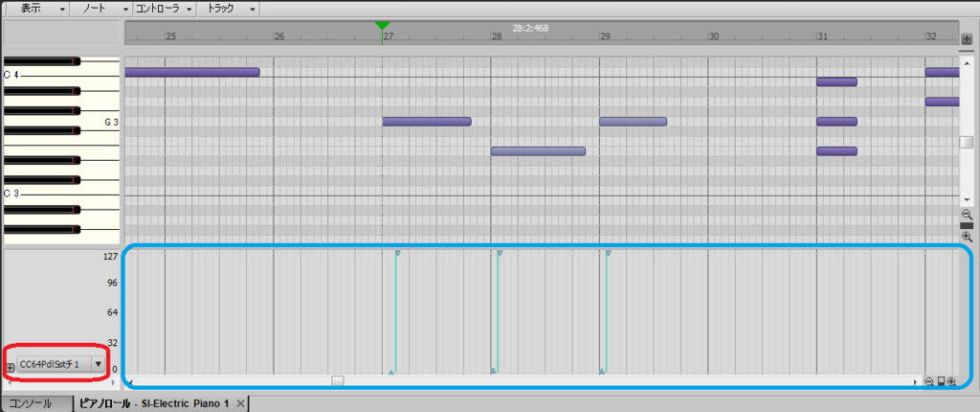Close the ピアノロール tab
Viewport: 980px width, 412px height.
(240, 403)
